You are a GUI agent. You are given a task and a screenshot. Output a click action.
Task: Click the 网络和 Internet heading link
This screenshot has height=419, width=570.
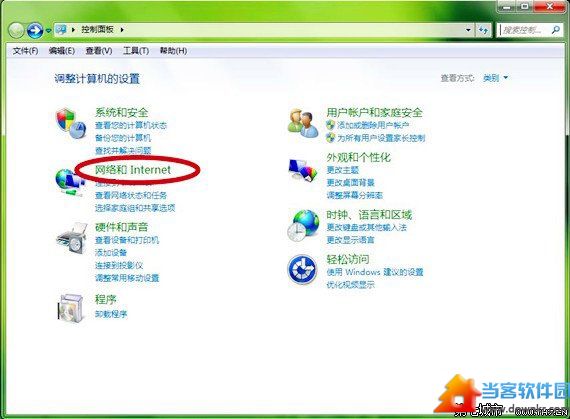coord(133,170)
